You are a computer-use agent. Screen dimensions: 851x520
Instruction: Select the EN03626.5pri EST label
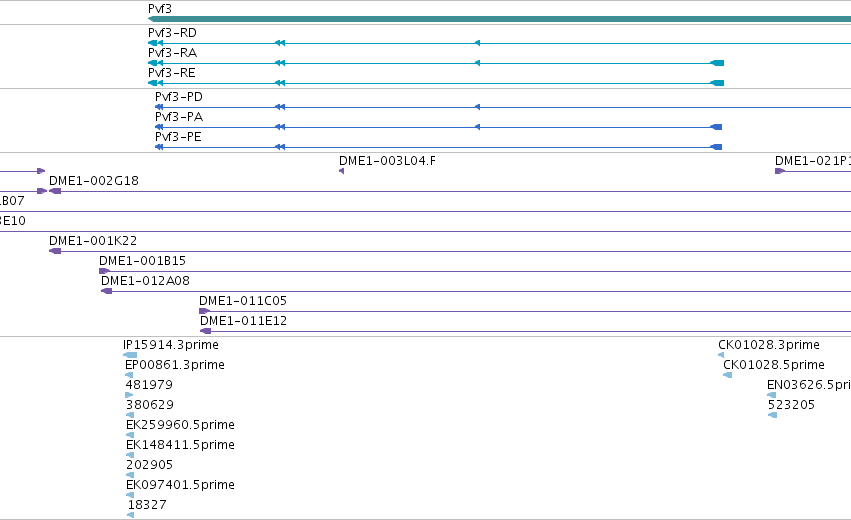click(809, 385)
